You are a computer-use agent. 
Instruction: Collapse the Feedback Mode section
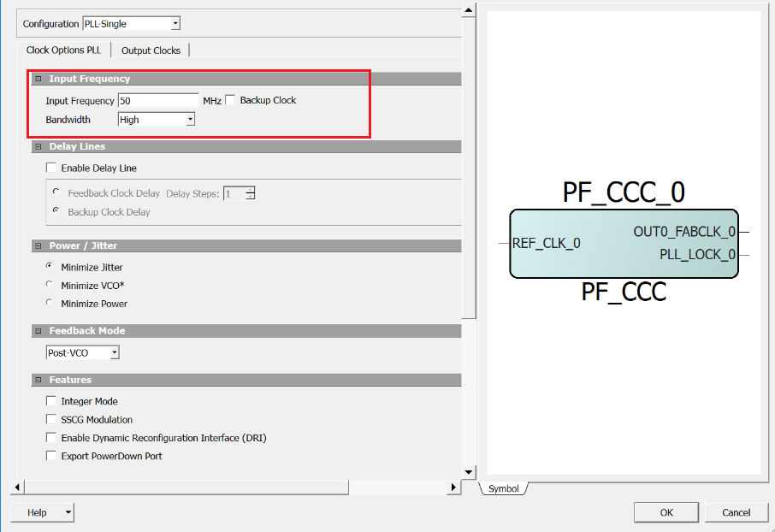38,330
